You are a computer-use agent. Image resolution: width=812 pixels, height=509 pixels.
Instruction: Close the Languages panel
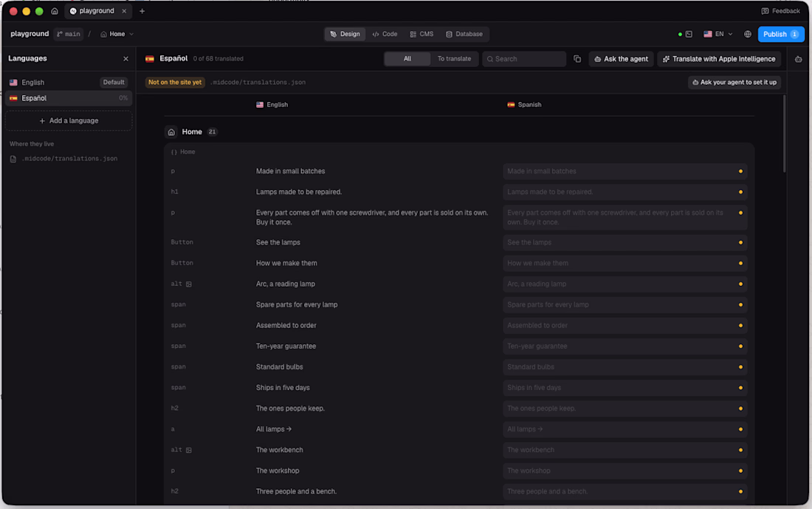125,59
